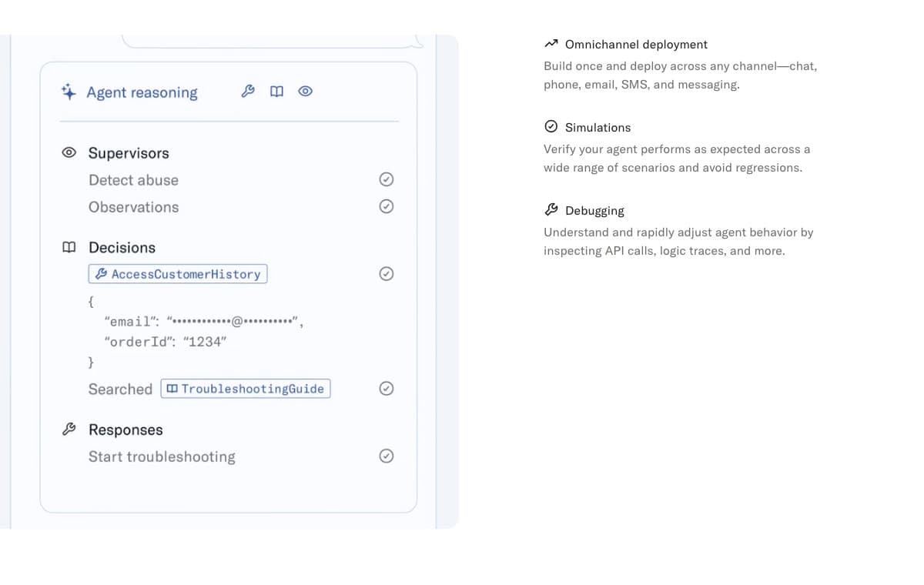Click the masked email value in JSON
The width and height of the screenshot is (924, 585).
pos(233,321)
